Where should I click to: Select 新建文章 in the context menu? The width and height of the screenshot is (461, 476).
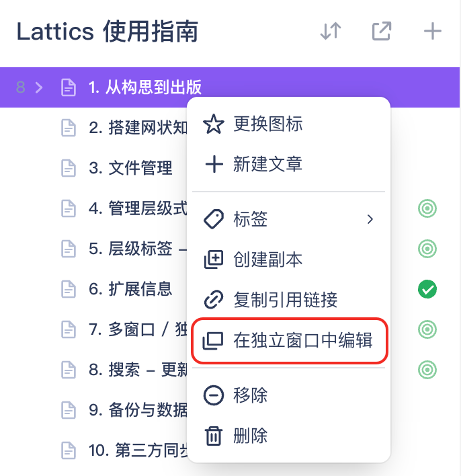click(x=288, y=164)
